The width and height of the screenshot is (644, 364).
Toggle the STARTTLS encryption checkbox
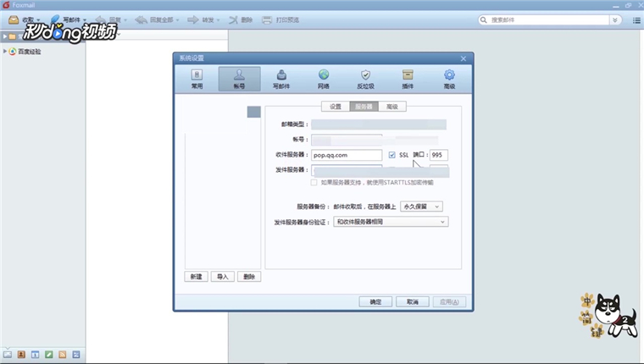[314, 183]
